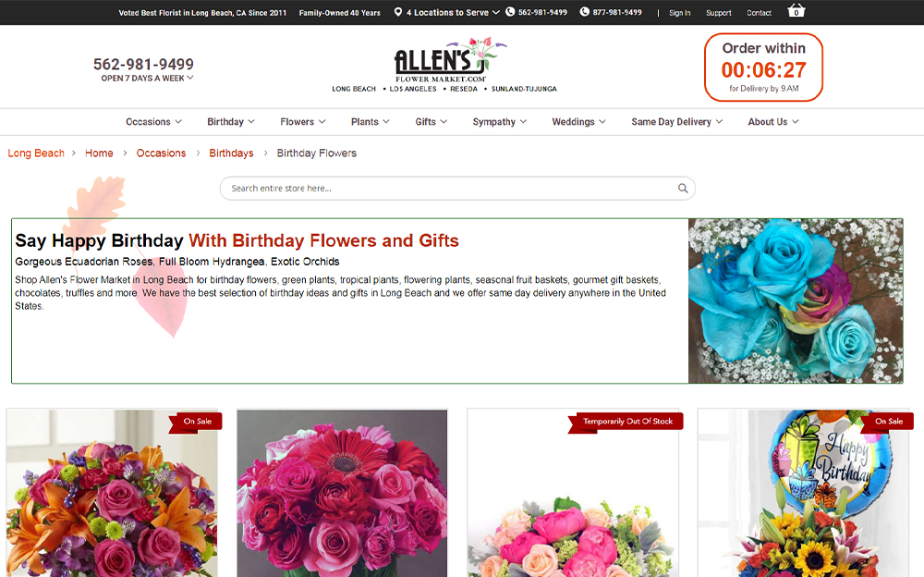Click phone icon beside 877-981-9499
This screenshot has height=577, width=924.
(x=585, y=12)
